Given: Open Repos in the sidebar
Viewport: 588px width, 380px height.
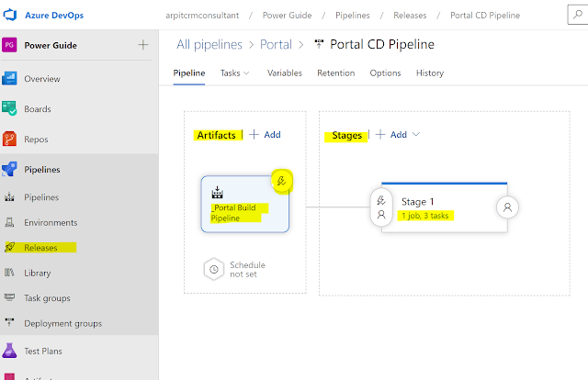Looking at the screenshot, I should [x=36, y=140].
